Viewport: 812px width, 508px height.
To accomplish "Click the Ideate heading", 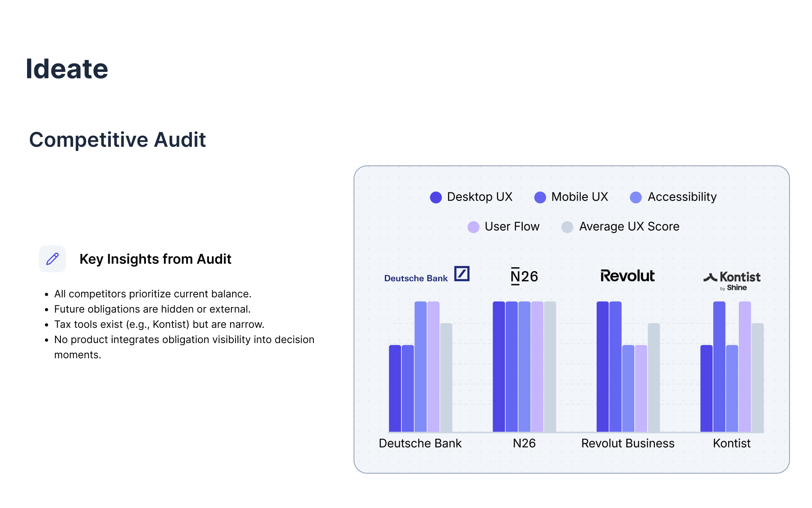I will point(67,69).
